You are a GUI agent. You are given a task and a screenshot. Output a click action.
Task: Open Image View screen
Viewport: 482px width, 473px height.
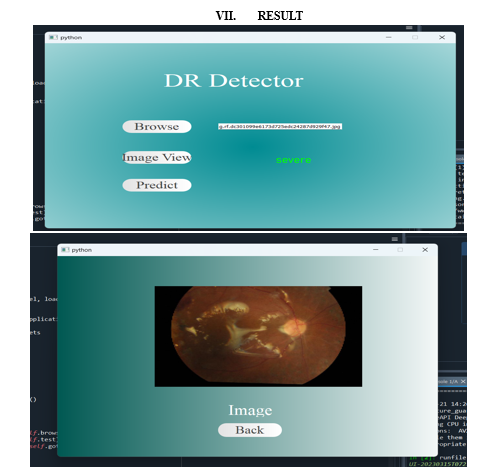pos(157,157)
